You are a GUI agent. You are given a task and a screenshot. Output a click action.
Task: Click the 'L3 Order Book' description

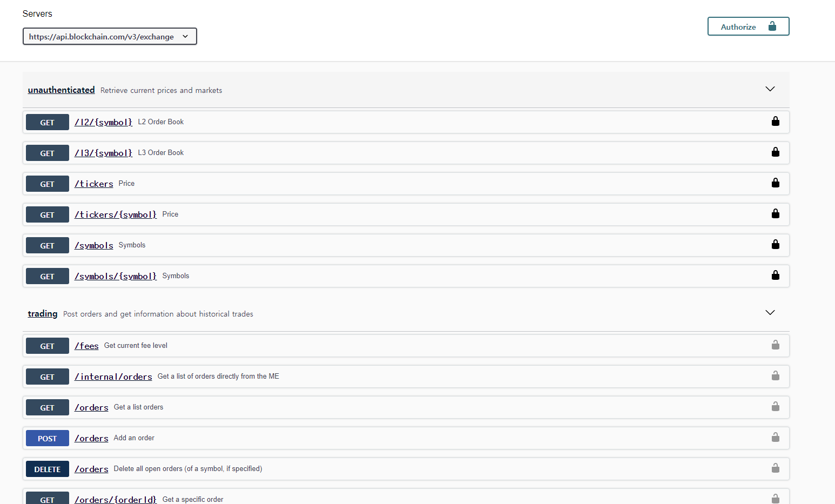pyautogui.click(x=161, y=152)
